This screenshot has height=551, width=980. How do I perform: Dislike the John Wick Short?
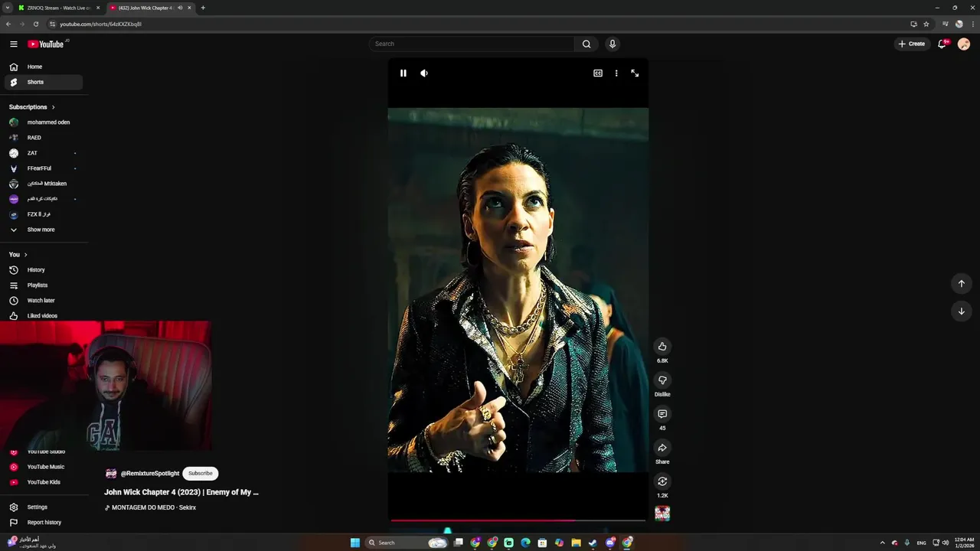(662, 380)
